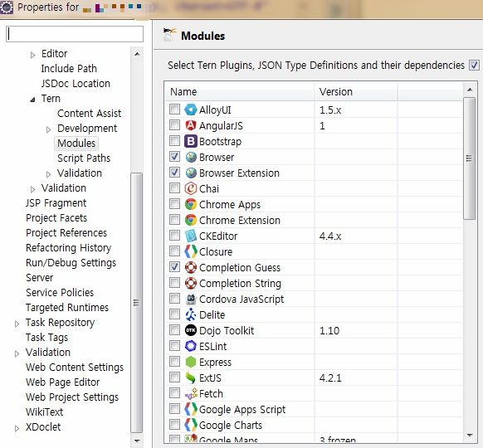The width and height of the screenshot is (483, 448).
Task: Expand the Validation node above Web Content Settings
Action: coord(17,353)
